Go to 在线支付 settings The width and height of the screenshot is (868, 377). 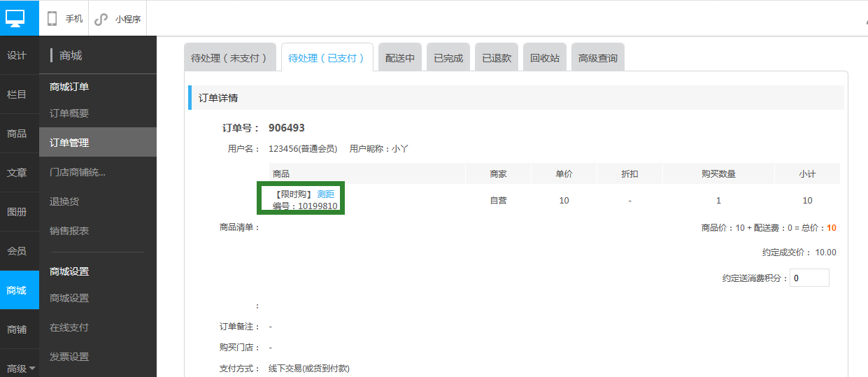click(69, 327)
